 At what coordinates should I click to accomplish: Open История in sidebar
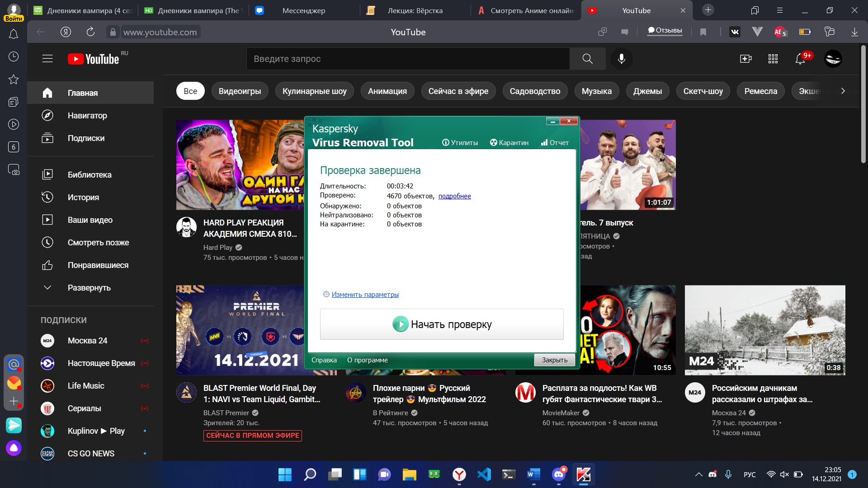(90, 197)
